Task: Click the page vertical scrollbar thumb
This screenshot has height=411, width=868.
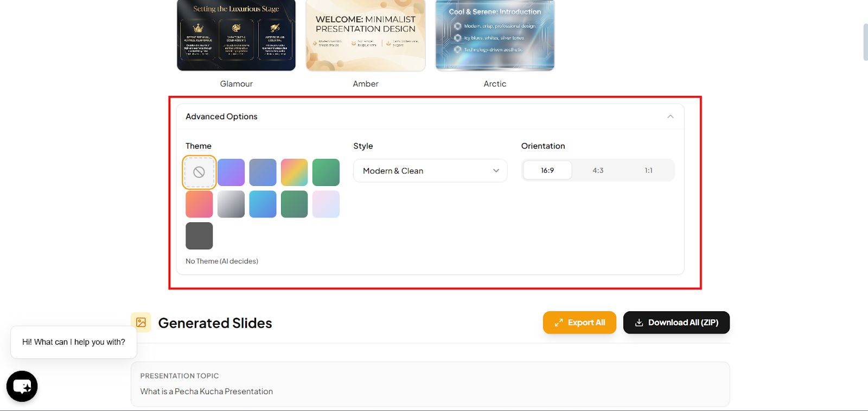Action: pyautogui.click(x=865, y=42)
